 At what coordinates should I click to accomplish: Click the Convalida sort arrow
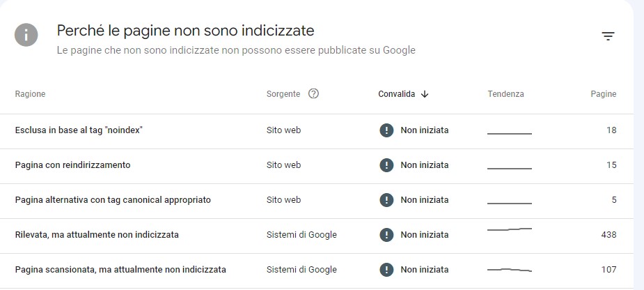point(425,94)
